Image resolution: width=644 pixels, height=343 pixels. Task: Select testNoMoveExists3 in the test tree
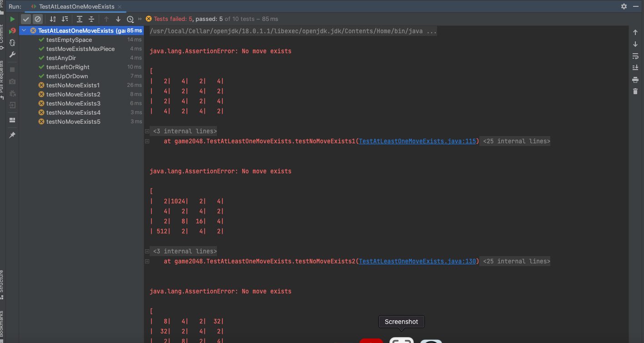(x=73, y=103)
